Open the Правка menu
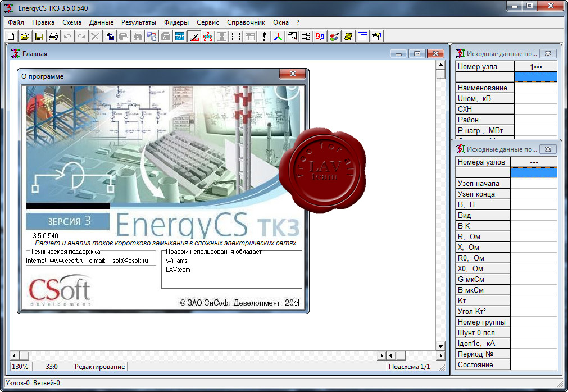 [x=43, y=22]
